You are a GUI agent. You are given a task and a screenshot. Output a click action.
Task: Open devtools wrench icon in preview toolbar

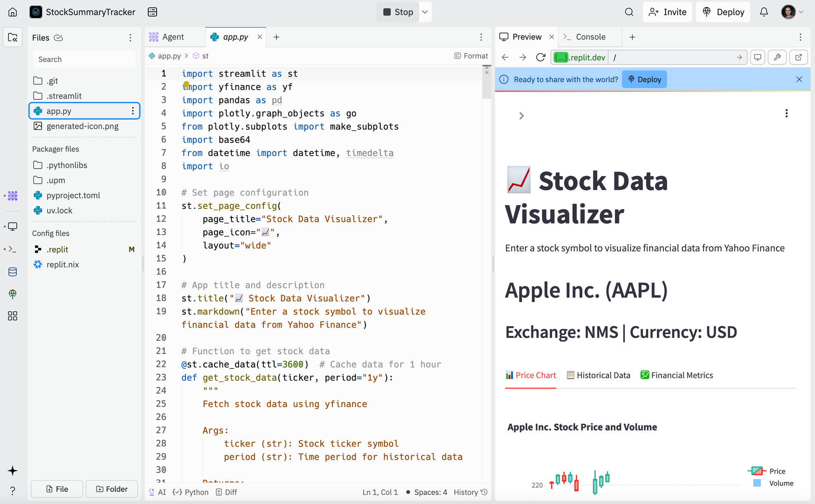pos(777,57)
